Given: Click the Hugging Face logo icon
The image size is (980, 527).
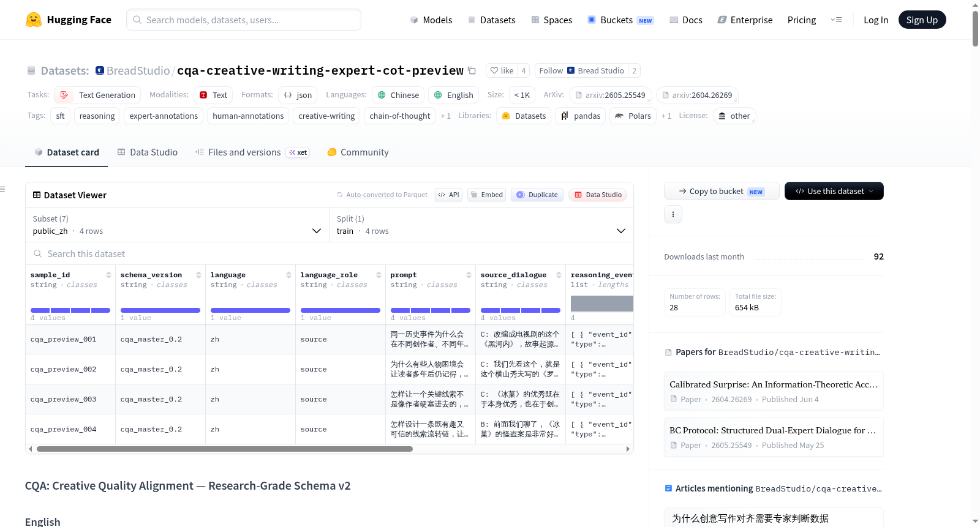Looking at the screenshot, I should coord(34,20).
